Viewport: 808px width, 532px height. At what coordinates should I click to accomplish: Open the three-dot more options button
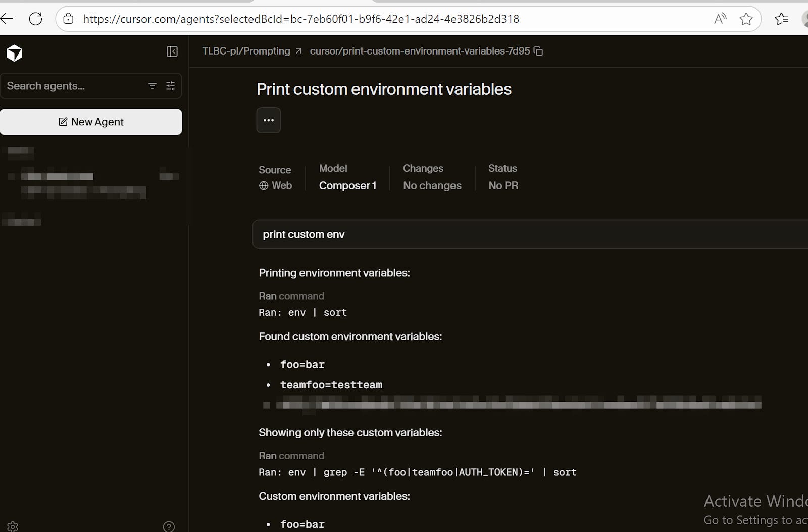pos(269,120)
